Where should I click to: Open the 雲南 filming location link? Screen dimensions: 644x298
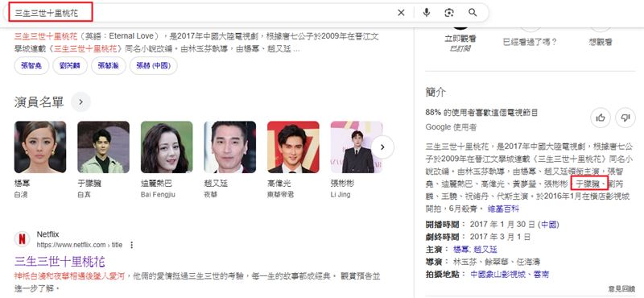click(540, 274)
